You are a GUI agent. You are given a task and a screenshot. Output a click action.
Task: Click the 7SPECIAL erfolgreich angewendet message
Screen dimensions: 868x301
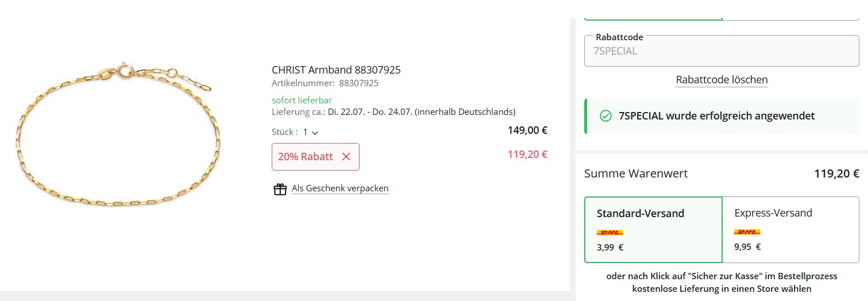coord(716,116)
